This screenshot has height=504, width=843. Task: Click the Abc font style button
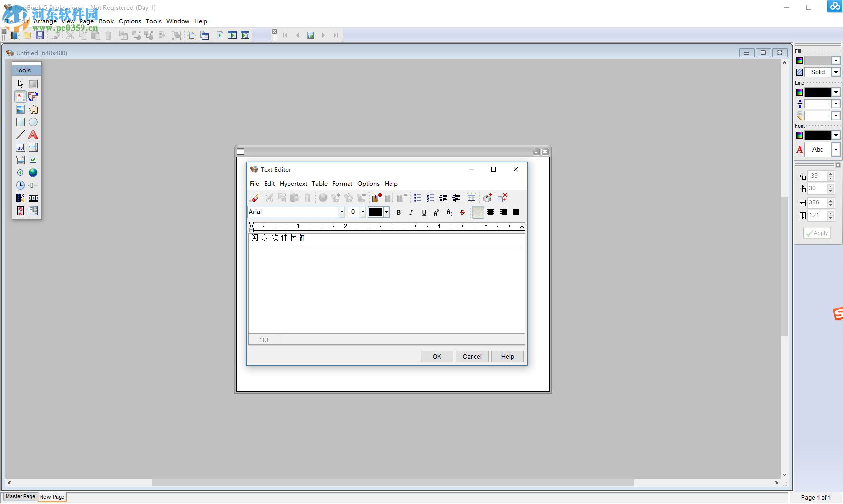point(818,150)
